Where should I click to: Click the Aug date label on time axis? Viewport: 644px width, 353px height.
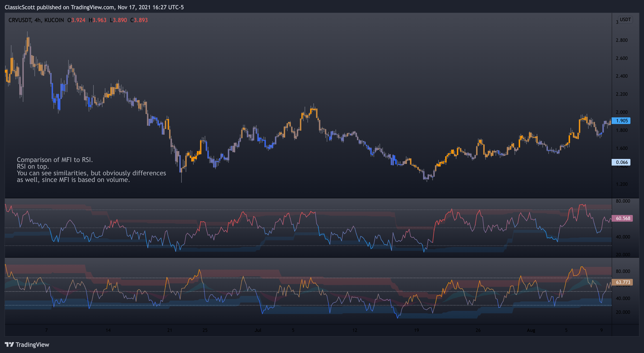(x=531, y=330)
